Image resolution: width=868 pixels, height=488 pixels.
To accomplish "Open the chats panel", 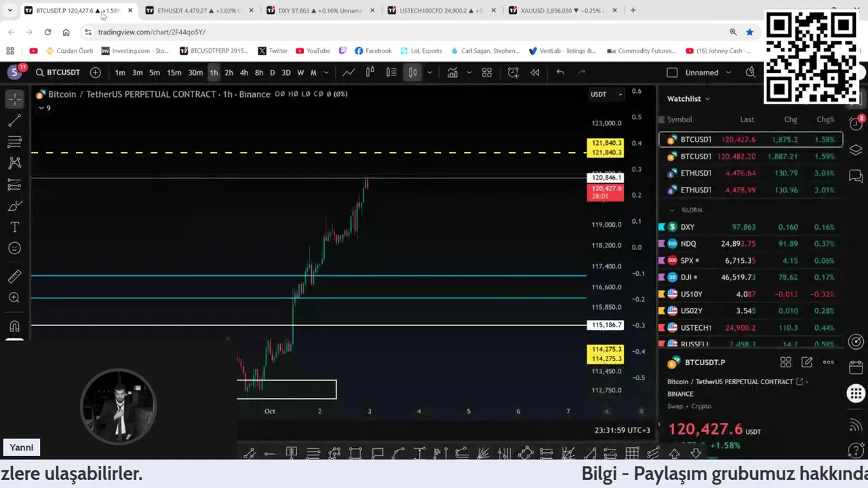I will click(856, 177).
